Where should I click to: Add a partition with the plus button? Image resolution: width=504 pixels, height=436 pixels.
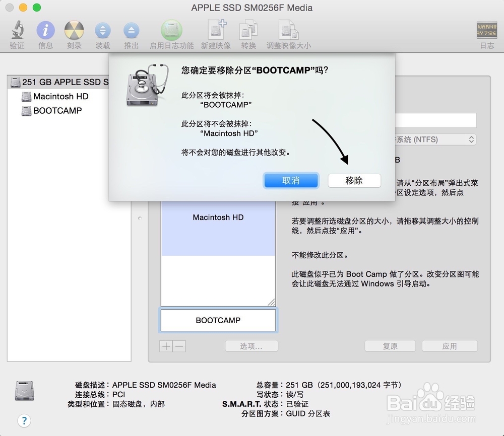click(165, 346)
